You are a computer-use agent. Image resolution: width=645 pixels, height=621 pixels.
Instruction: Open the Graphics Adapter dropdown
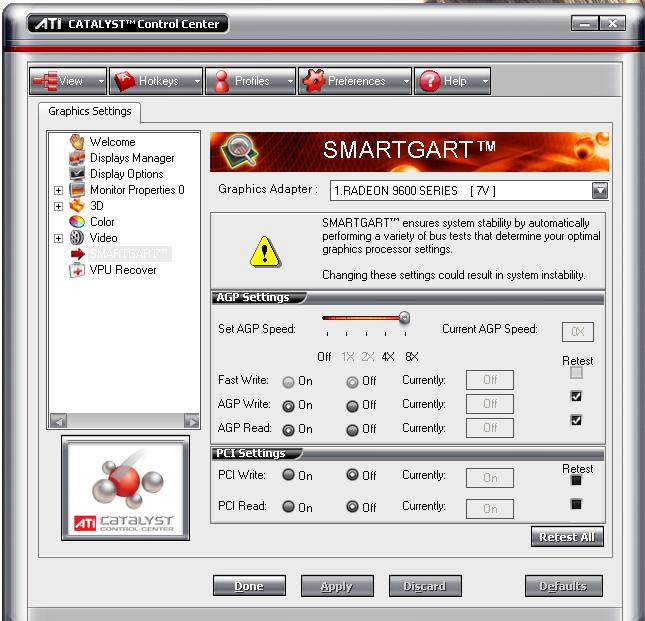point(600,191)
